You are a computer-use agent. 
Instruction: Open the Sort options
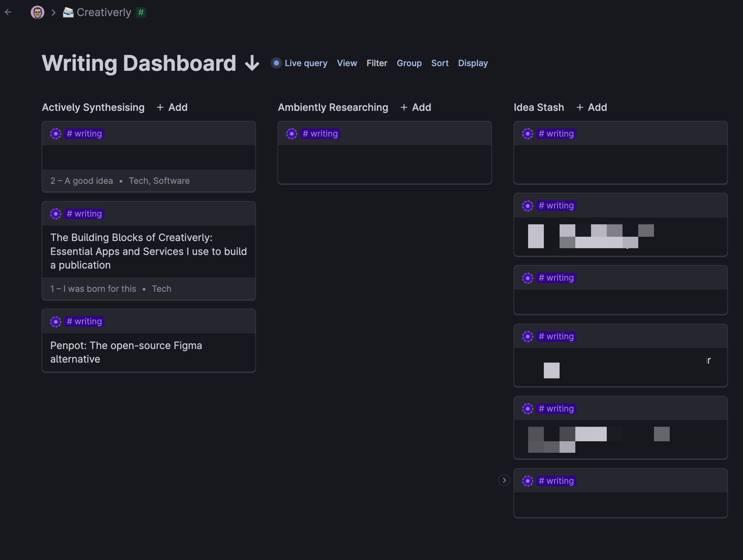(x=440, y=63)
